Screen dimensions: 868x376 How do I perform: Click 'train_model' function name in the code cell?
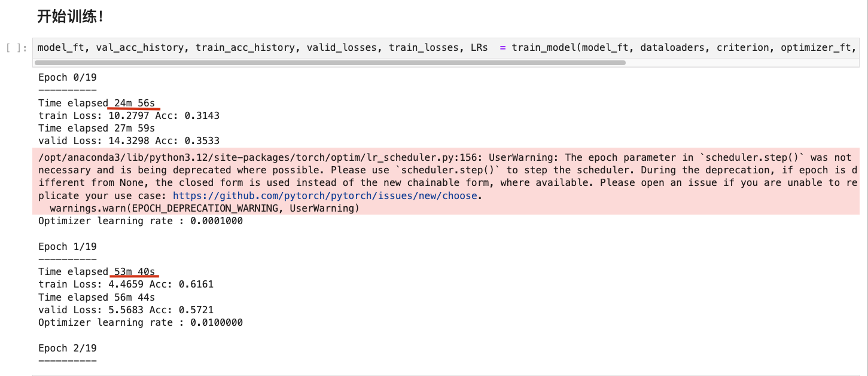544,48
